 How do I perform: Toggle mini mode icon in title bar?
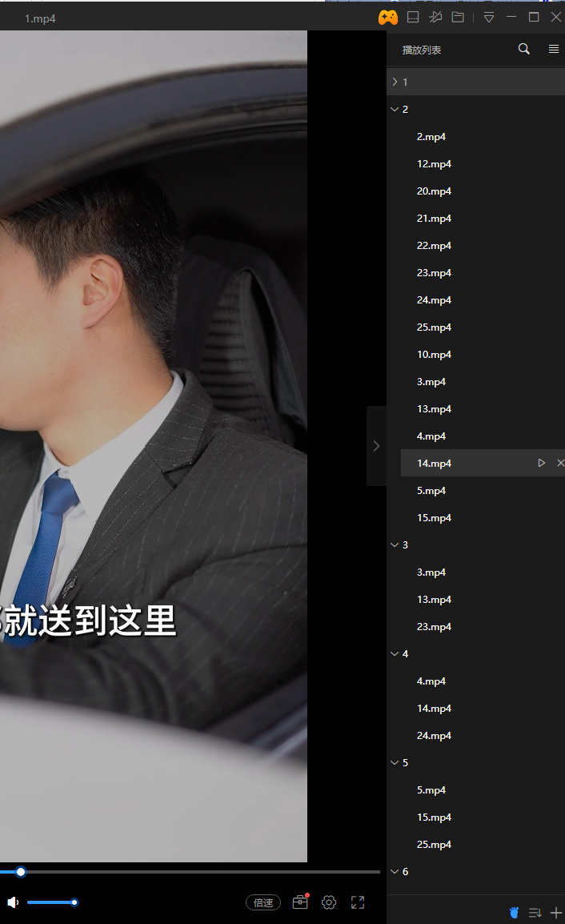tap(413, 17)
